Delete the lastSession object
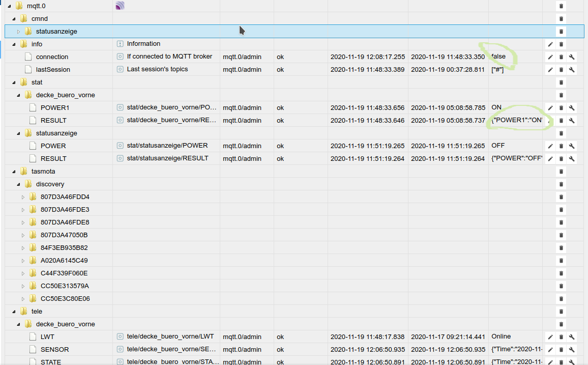The width and height of the screenshot is (588, 365). (561, 70)
